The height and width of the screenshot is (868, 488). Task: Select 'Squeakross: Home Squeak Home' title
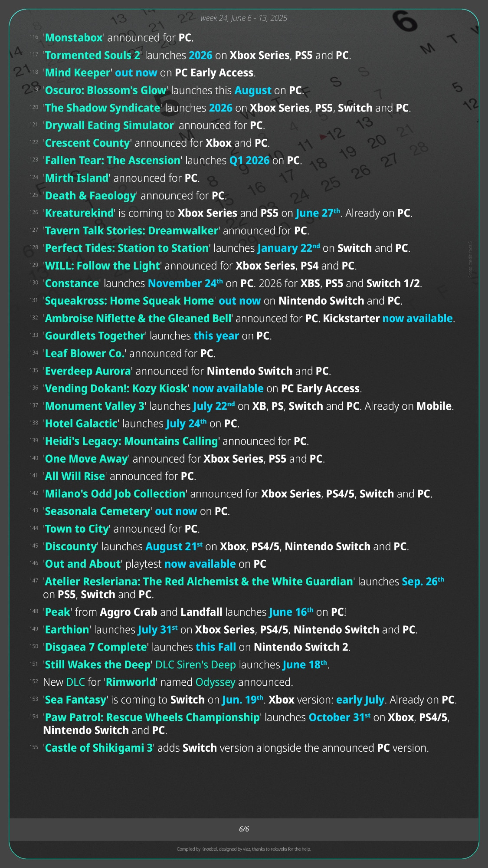click(130, 301)
